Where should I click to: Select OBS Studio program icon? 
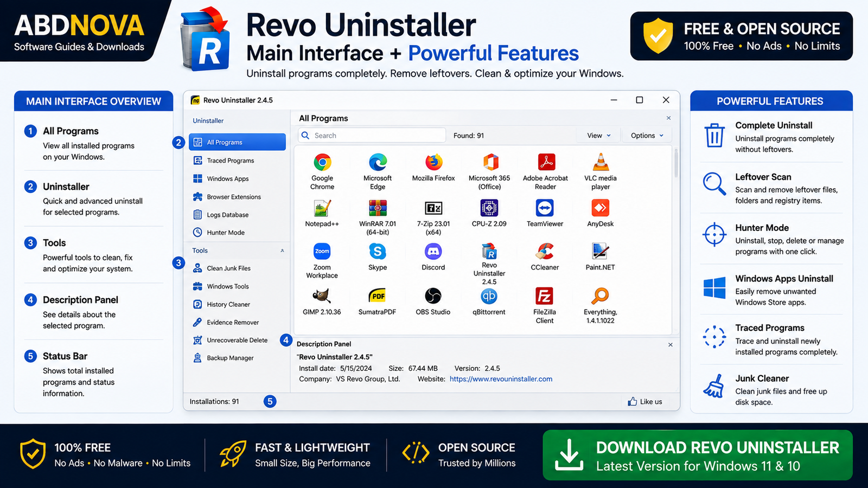pos(433,296)
